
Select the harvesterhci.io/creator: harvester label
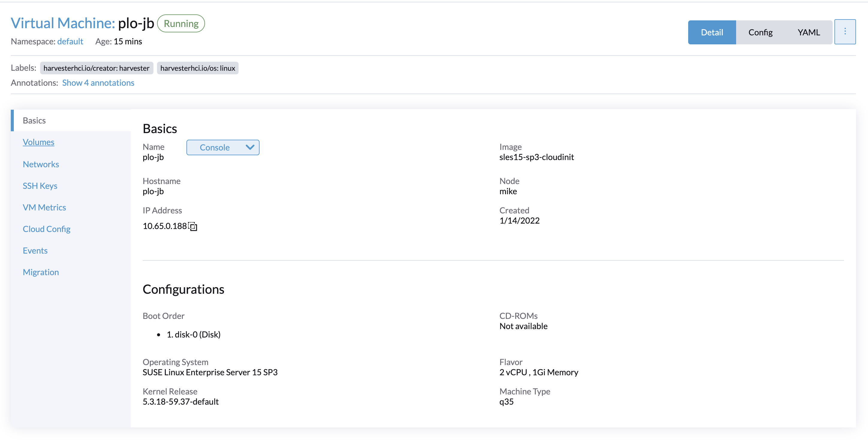tap(97, 68)
